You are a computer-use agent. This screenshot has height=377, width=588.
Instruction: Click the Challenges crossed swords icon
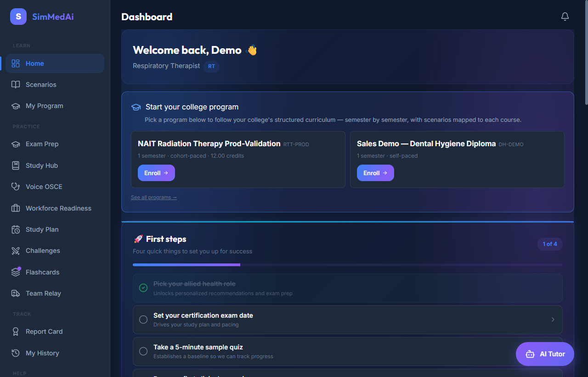tap(16, 251)
